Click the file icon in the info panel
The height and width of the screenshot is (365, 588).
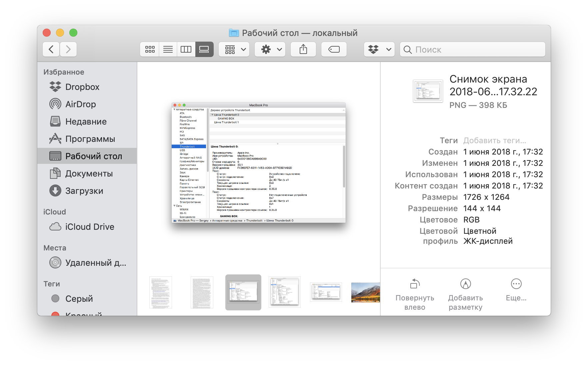[x=428, y=91]
